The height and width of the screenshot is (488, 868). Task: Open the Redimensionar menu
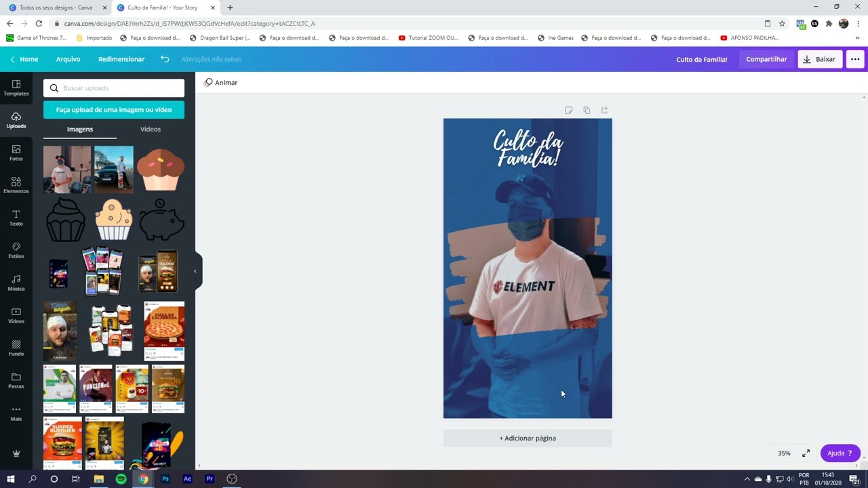121,59
